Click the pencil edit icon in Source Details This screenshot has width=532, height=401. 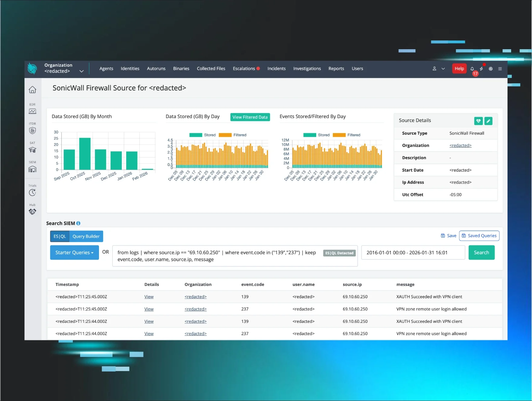click(488, 121)
